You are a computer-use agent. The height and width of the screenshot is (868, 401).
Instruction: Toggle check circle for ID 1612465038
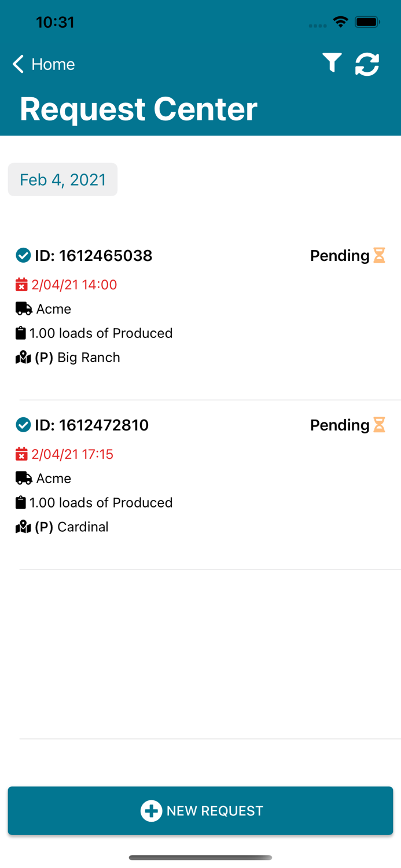(23, 255)
